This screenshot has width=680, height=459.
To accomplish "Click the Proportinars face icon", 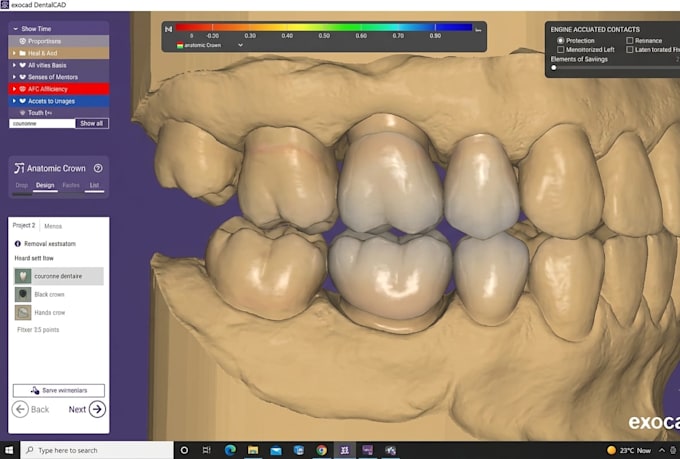I will [x=23, y=41].
